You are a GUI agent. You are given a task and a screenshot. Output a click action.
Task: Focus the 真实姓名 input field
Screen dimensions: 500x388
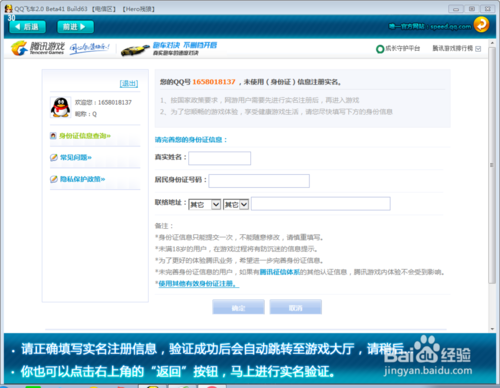tap(220, 158)
